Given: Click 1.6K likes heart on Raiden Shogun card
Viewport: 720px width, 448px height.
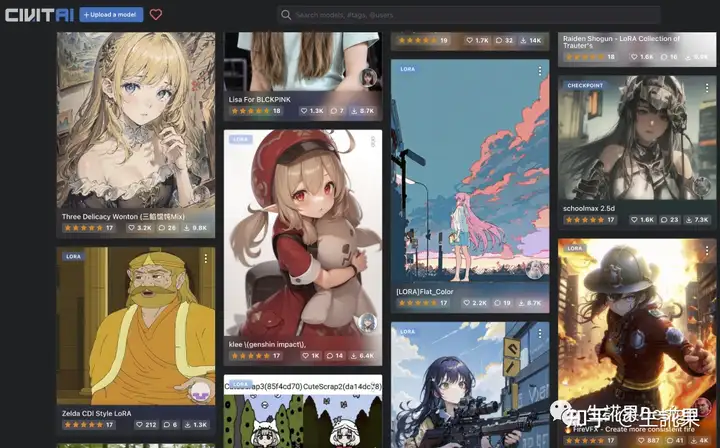Looking at the screenshot, I should tap(642, 57).
